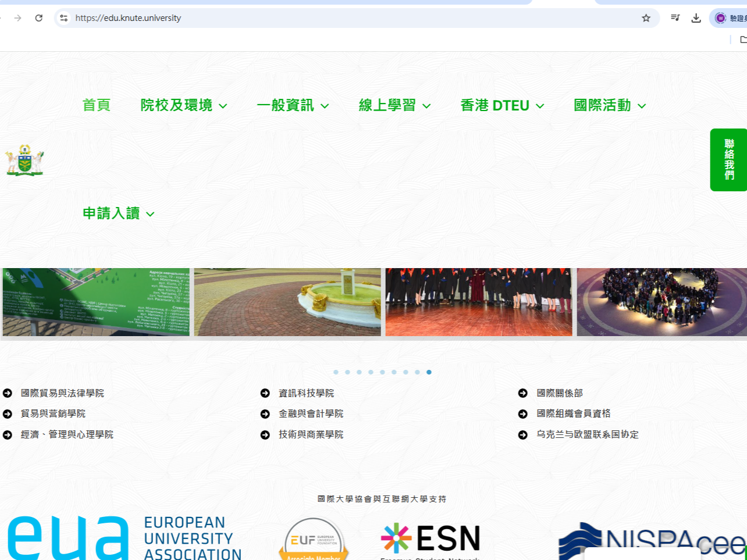
Task: Go to the 首頁 home menu item
Action: click(96, 105)
